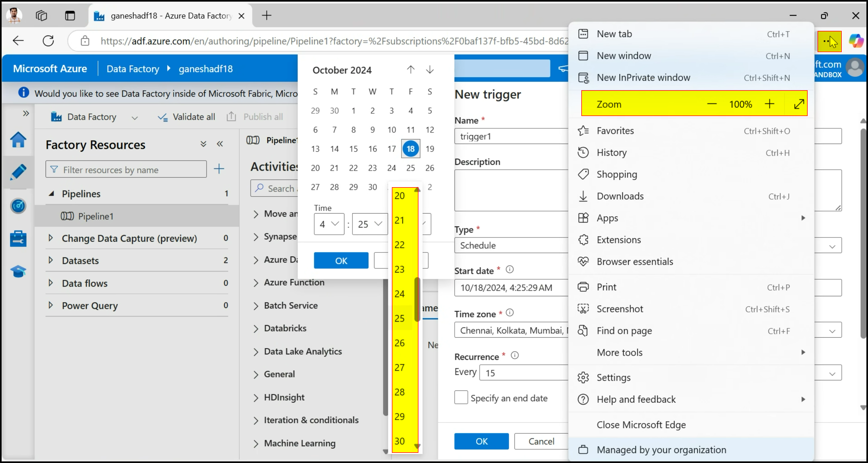Click OK in the date picker

(x=341, y=261)
